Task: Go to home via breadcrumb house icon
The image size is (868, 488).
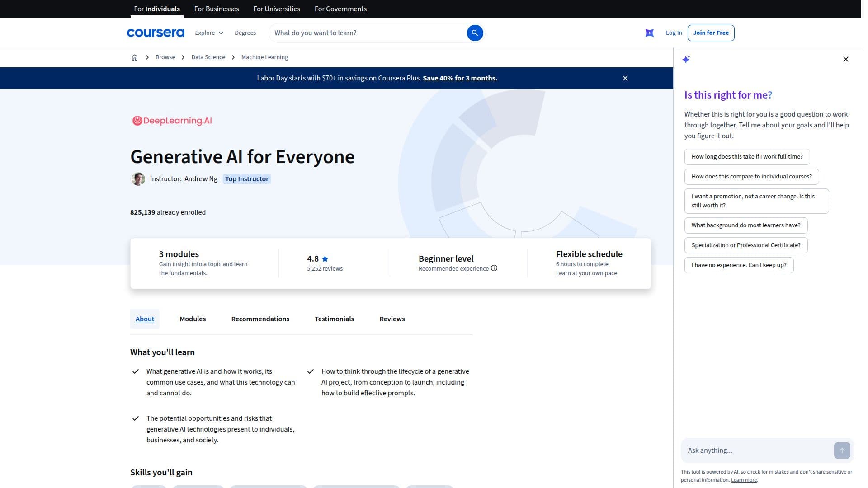Action: (136, 58)
